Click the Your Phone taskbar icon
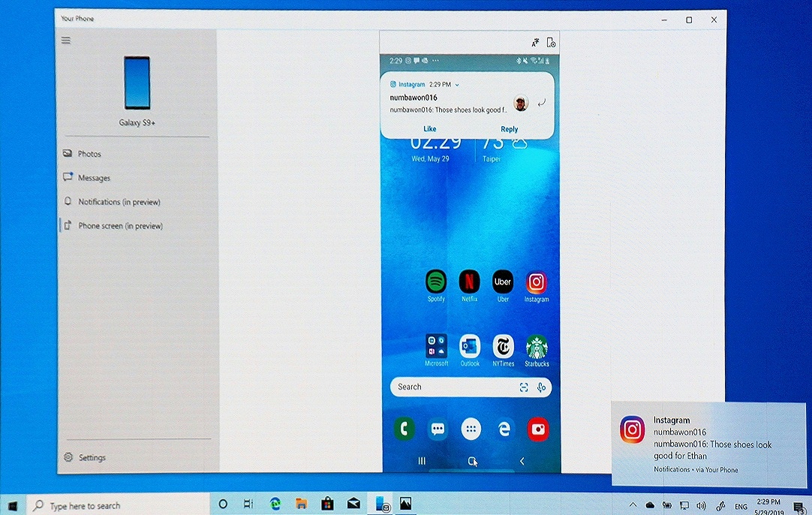 tap(381, 504)
